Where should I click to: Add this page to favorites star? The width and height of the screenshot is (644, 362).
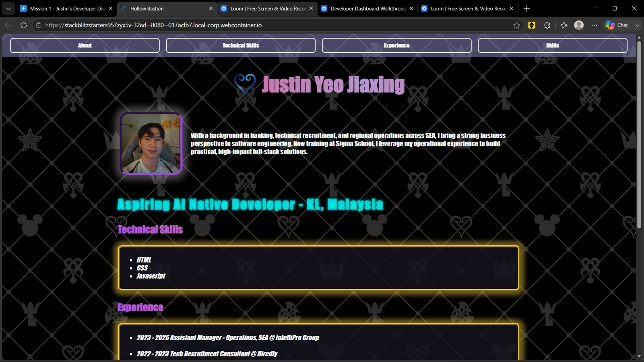[x=516, y=25]
